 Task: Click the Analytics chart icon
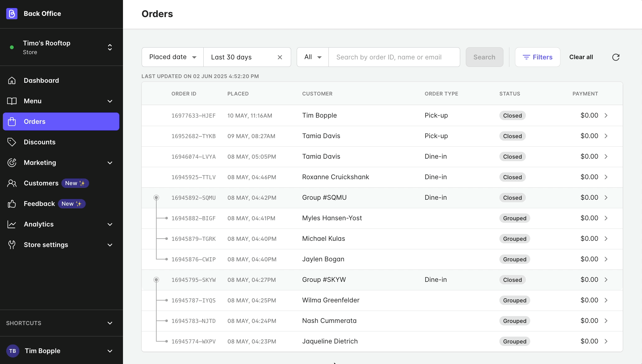point(12,224)
